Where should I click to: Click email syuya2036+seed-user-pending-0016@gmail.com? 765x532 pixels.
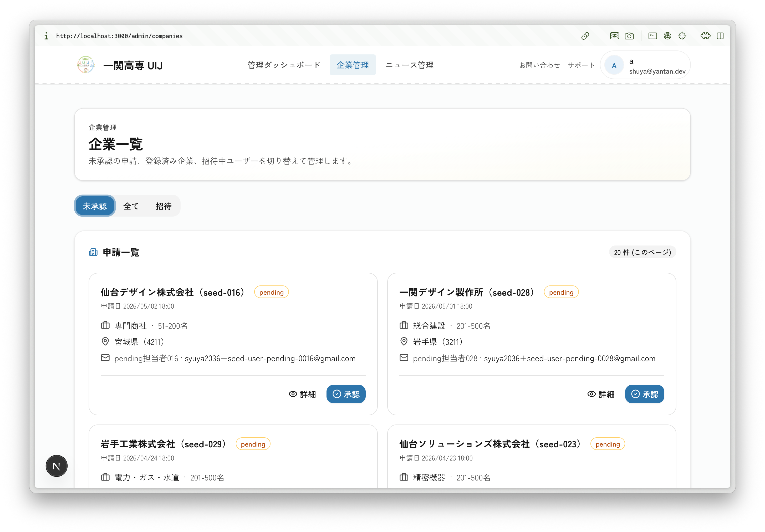[270, 359]
